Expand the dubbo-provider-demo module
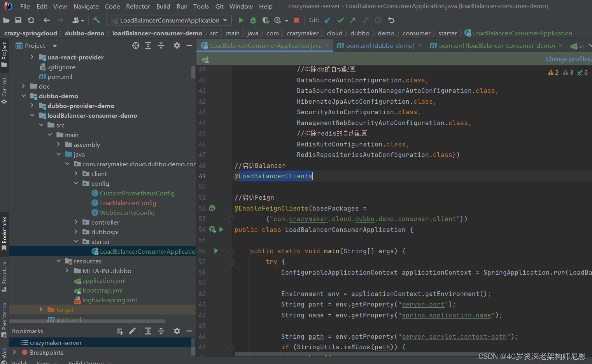This screenshot has width=592, height=364. point(32,106)
